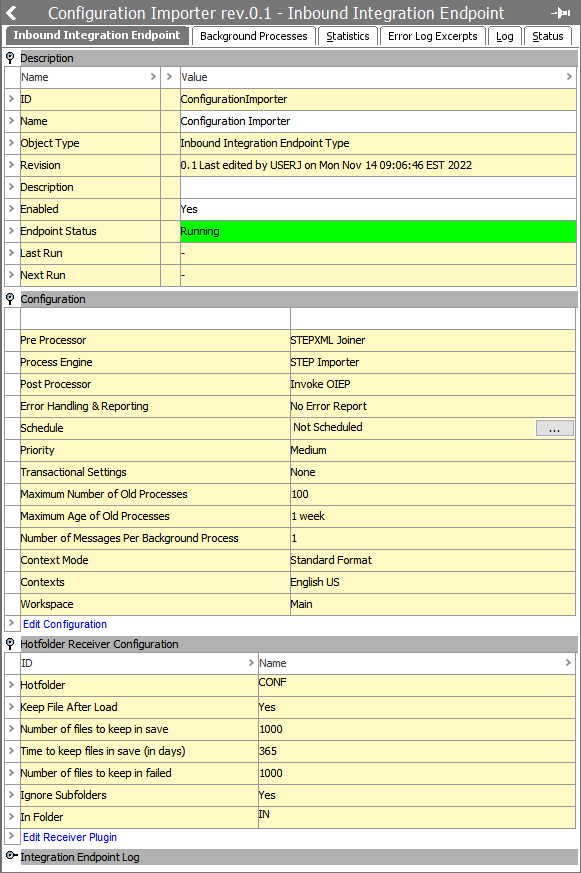Expand the Endpoint Status row chevron
This screenshot has width=581, height=873.
[11, 230]
